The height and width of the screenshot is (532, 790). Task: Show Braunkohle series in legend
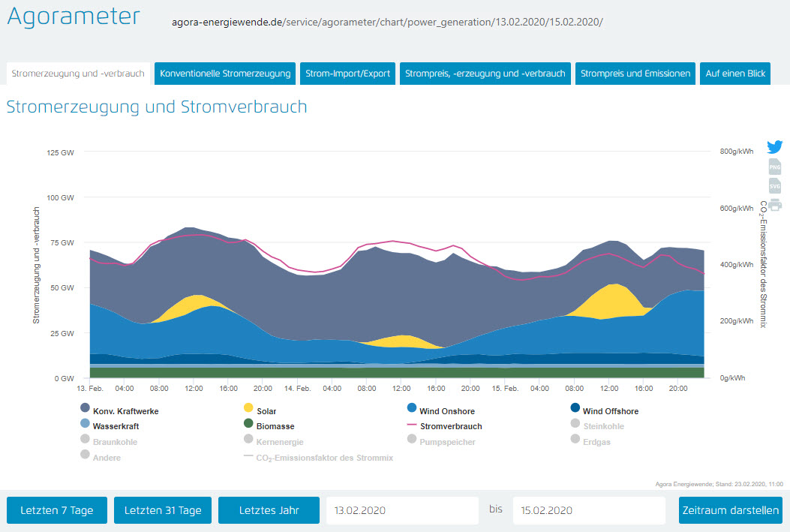(115, 442)
